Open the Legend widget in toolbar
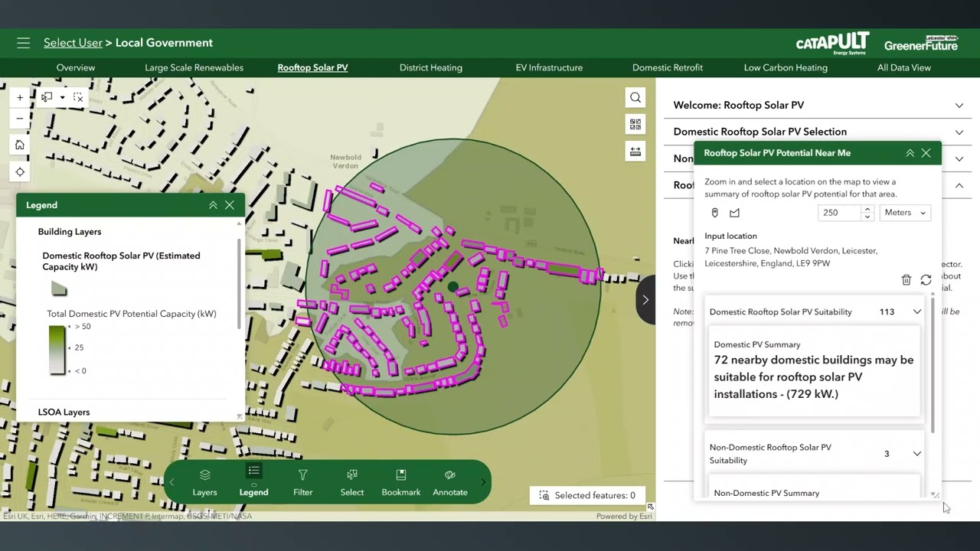 click(x=253, y=482)
